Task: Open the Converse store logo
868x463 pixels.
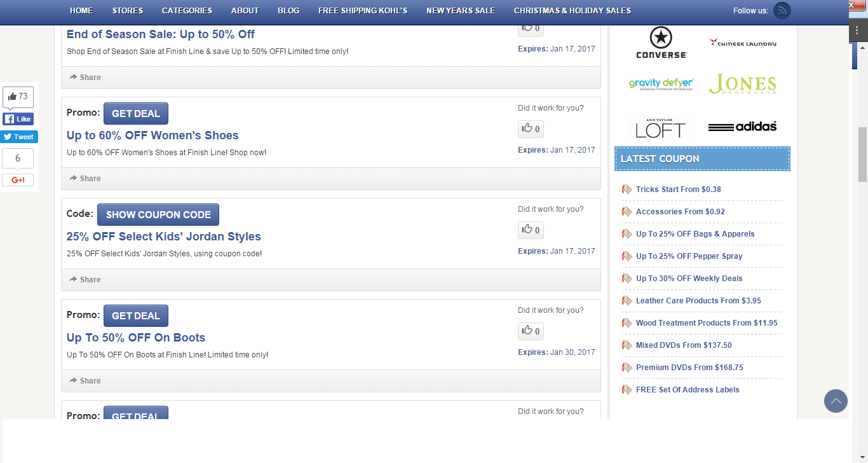Action: 661,43
